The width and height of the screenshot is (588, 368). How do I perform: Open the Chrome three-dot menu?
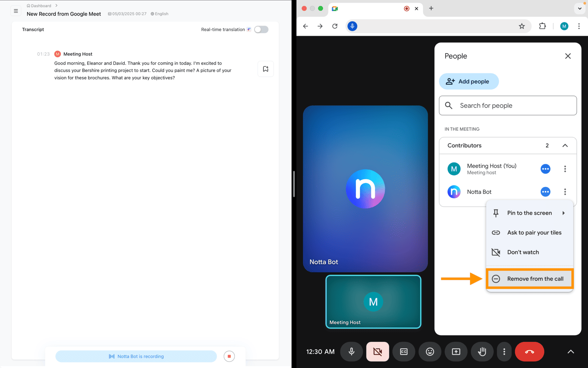[x=579, y=26]
